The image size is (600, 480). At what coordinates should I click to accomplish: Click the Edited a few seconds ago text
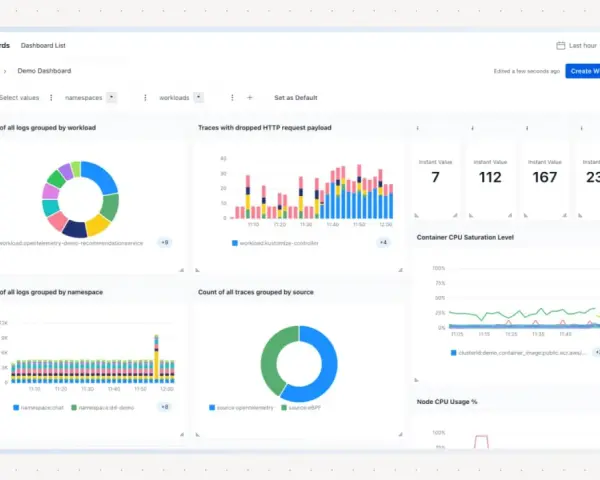[x=527, y=71]
